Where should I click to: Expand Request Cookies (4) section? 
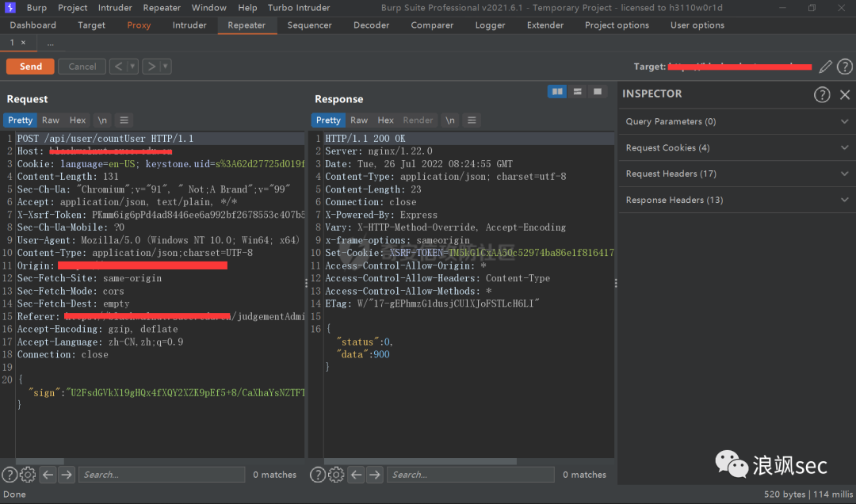pos(737,147)
